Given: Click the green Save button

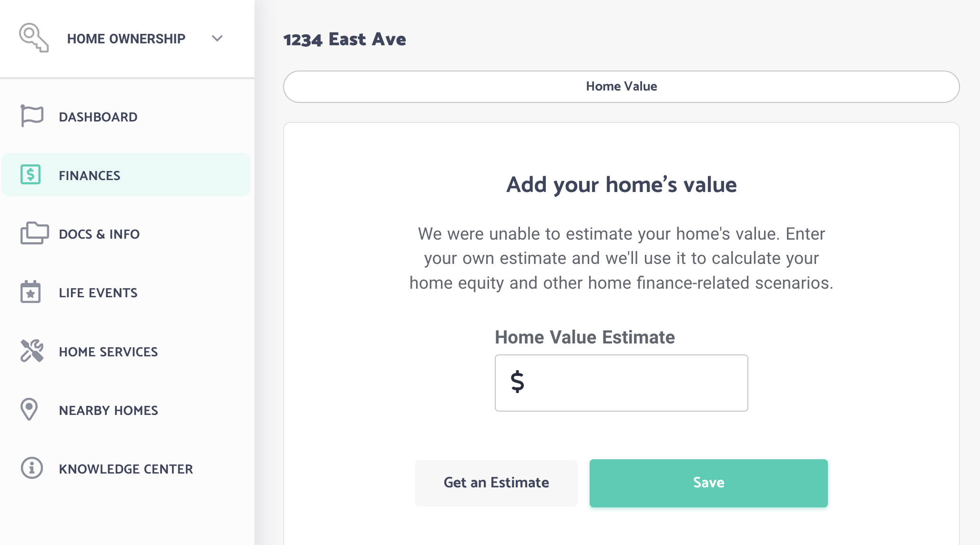Looking at the screenshot, I should tap(708, 483).
